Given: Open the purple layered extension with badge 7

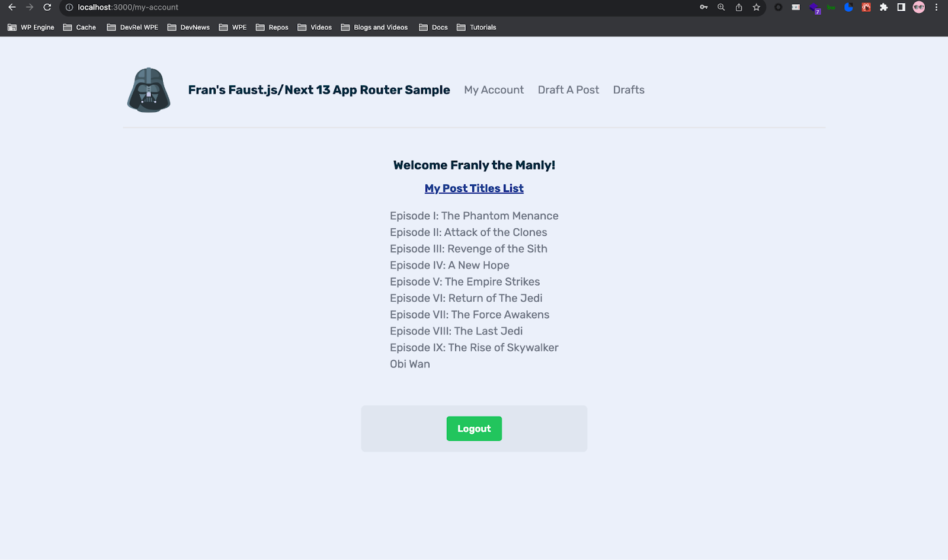Looking at the screenshot, I should point(815,8).
